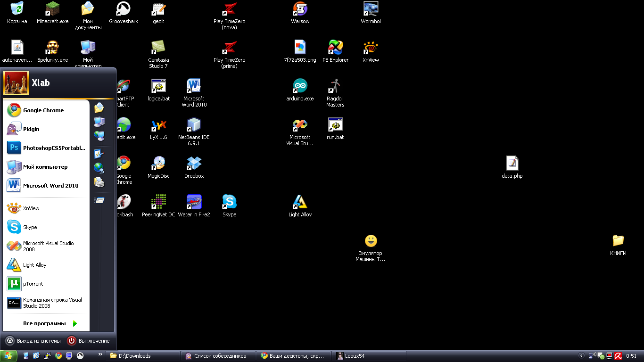
Task: Click the Xlab user chess avatar
Action: [16, 83]
